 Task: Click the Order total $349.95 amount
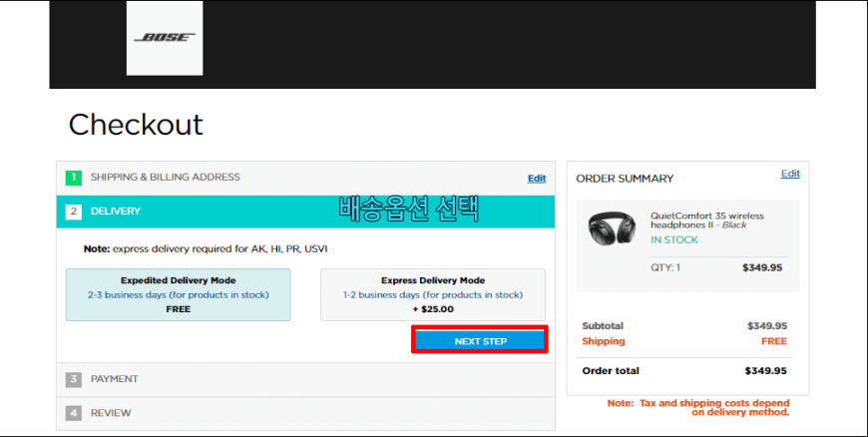765,371
